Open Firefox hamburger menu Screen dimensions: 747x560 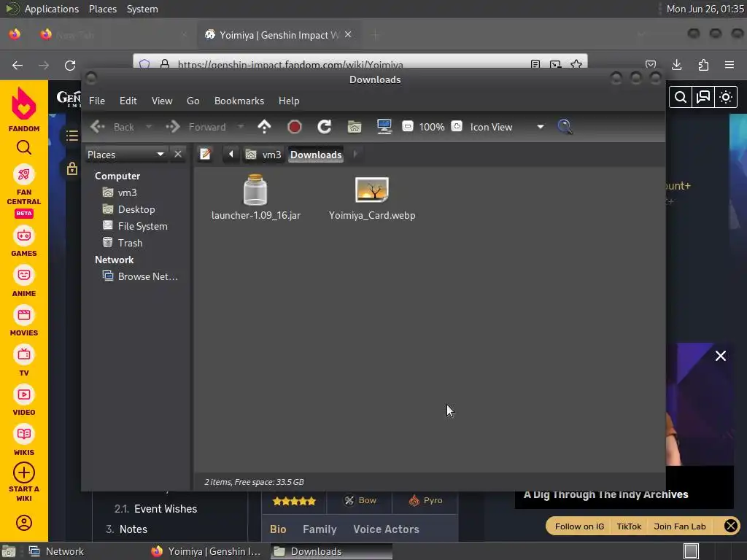point(729,65)
